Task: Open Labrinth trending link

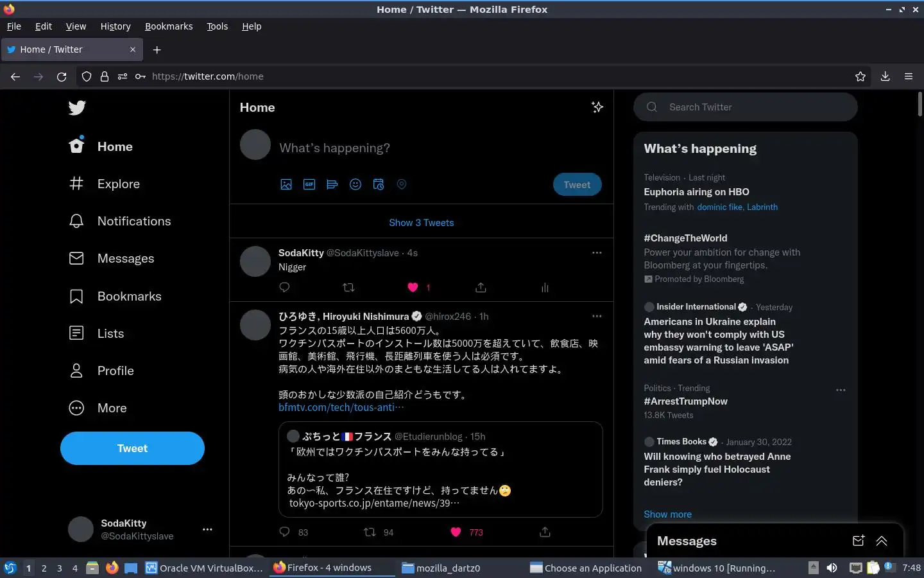Action: pos(762,207)
